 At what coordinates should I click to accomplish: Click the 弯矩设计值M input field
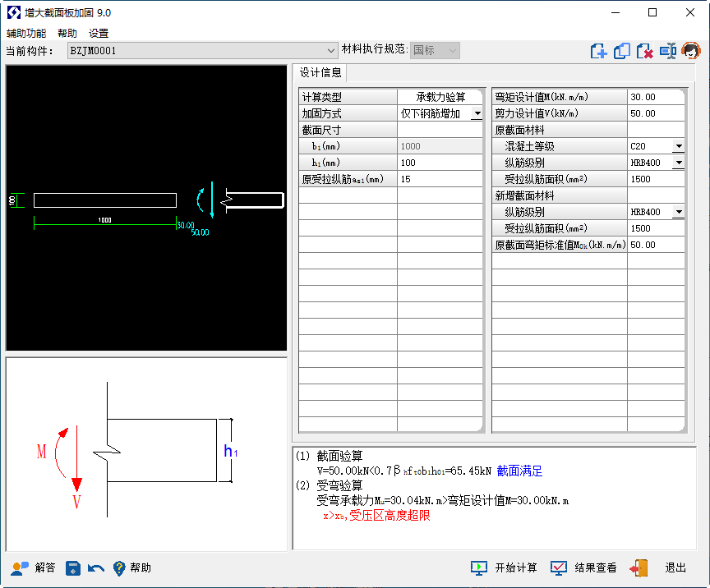pyautogui.click(x=655, y=97)
